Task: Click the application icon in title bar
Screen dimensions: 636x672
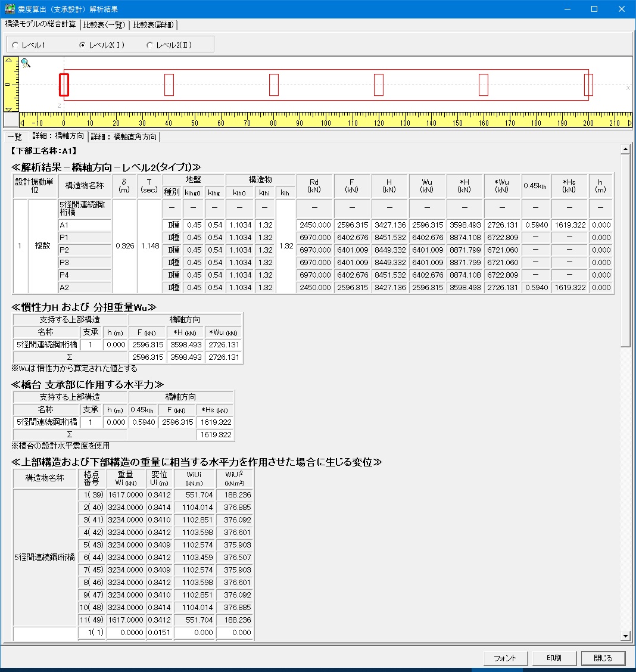Action: [x=10, y=9]
